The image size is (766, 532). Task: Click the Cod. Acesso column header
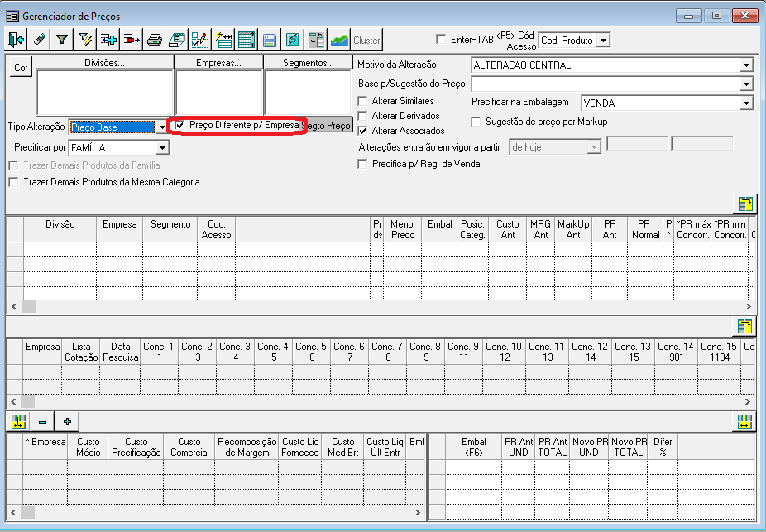(217, 230)
